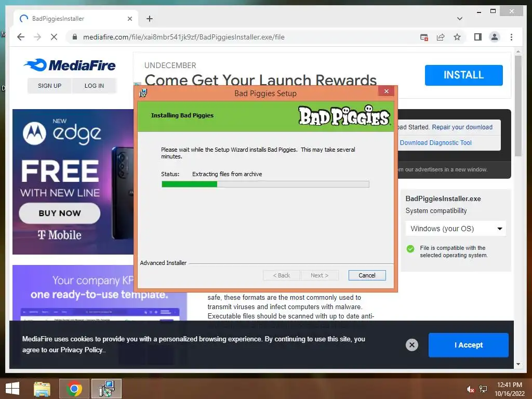Screen dimensions: 532x399
Task: Open the blocked pop-up indicator icon
Action: click(424, 37)
